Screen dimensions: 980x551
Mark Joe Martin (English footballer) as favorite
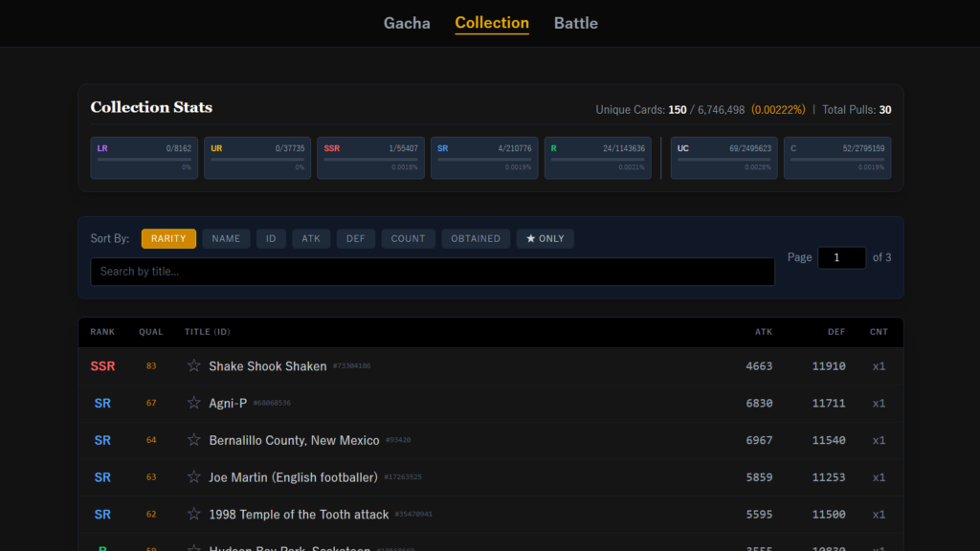click(194, 477)
